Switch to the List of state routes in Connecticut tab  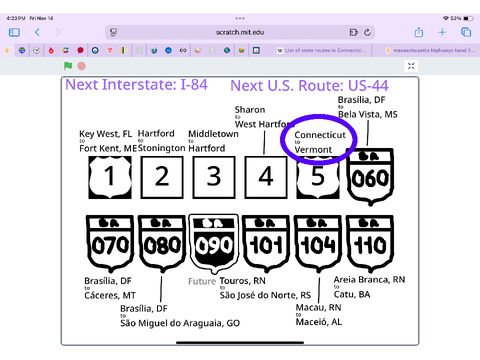(321, 50)
